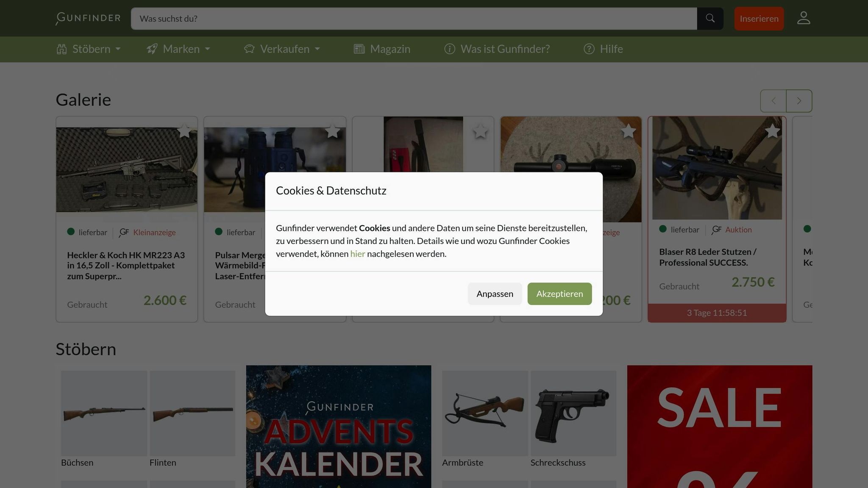
Task: Select the rocket icon beside Marken
Action: coord(152,49)
